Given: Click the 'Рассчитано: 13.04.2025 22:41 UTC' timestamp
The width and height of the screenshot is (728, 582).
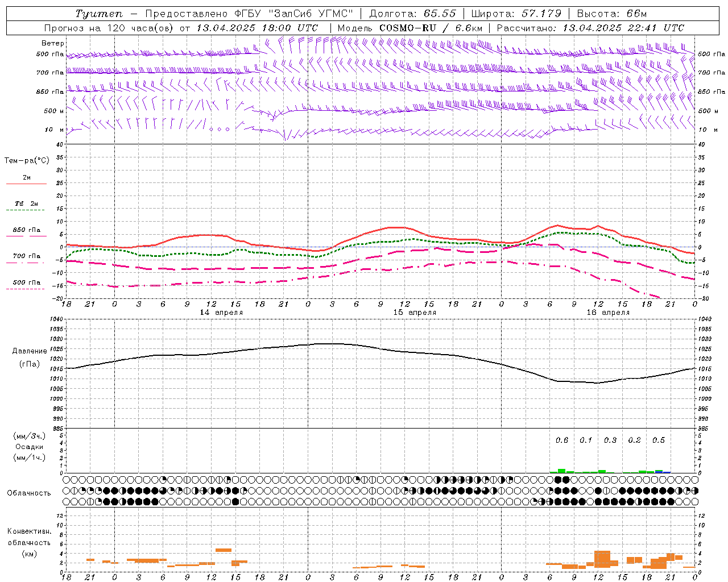Looking at the screenshot, I should pos(590,28).
